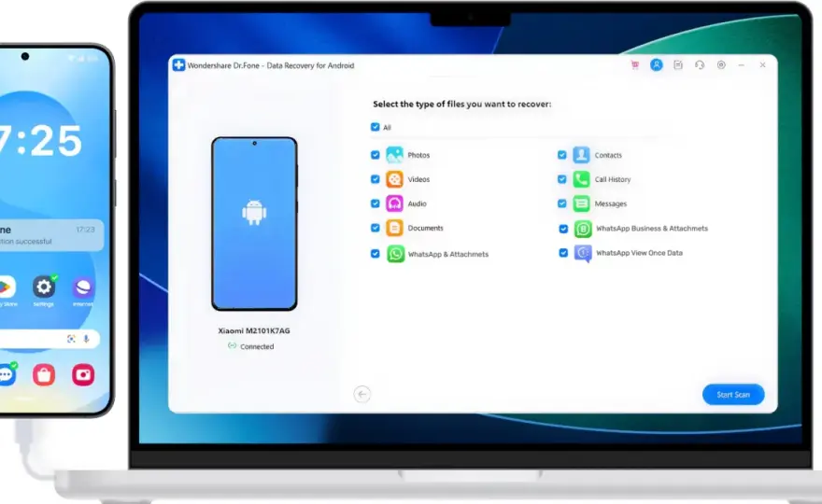Tap the red shopping bag app on phone

click(x=44, y=374)
